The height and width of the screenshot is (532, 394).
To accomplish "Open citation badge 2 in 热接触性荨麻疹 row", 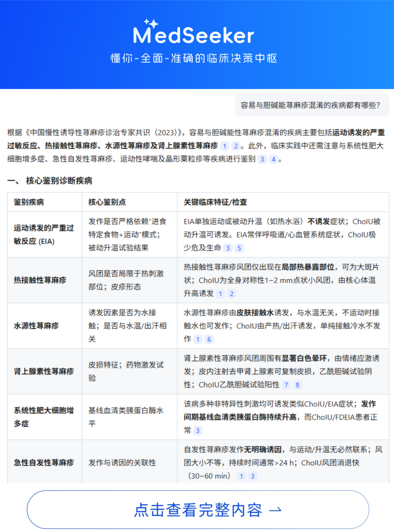I will pyautogui.click(x=232, y=294).
